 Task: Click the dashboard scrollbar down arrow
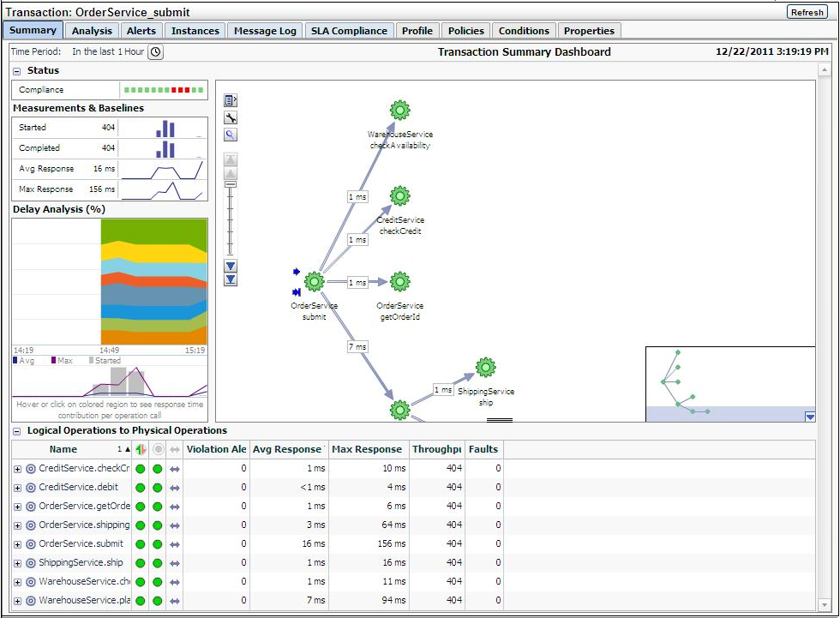pyautogui.click(x=824, y=604)
